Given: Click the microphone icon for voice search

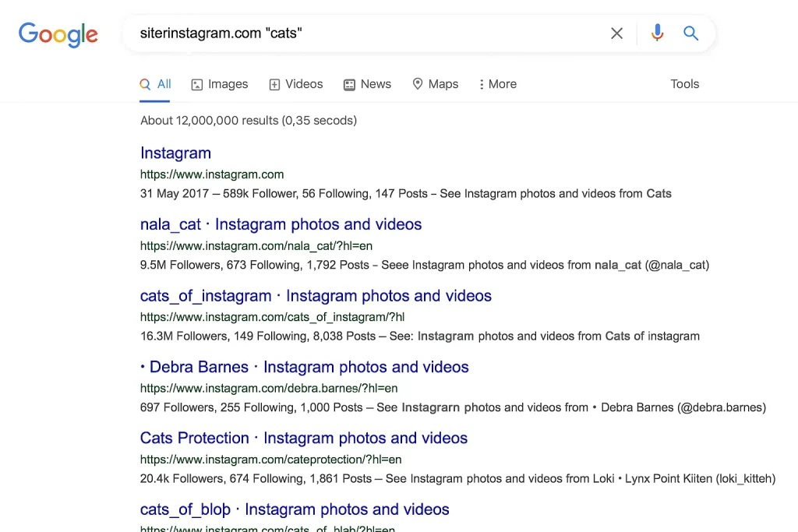Looking at the screenshot, I should (x=657, y=33).
